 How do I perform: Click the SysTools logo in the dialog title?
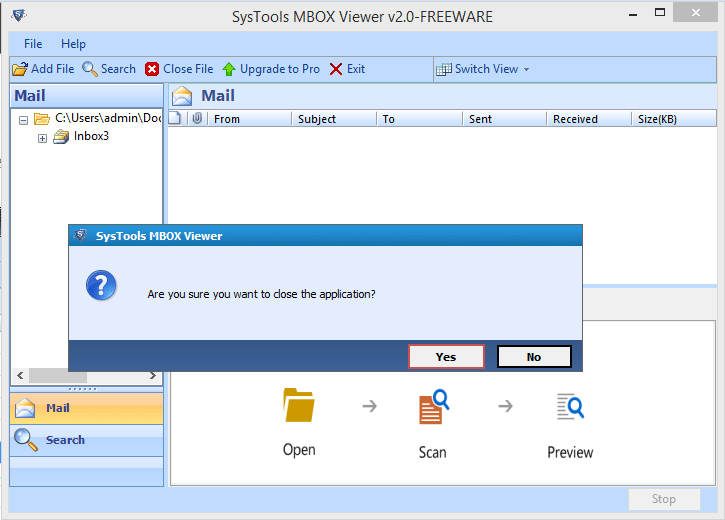click(80, 235)
